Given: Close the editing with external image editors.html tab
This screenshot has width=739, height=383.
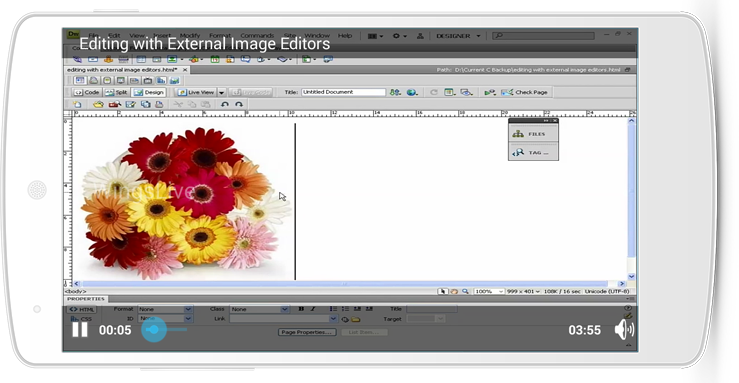Looking at the screenshot, I should (x=185, y=70).
